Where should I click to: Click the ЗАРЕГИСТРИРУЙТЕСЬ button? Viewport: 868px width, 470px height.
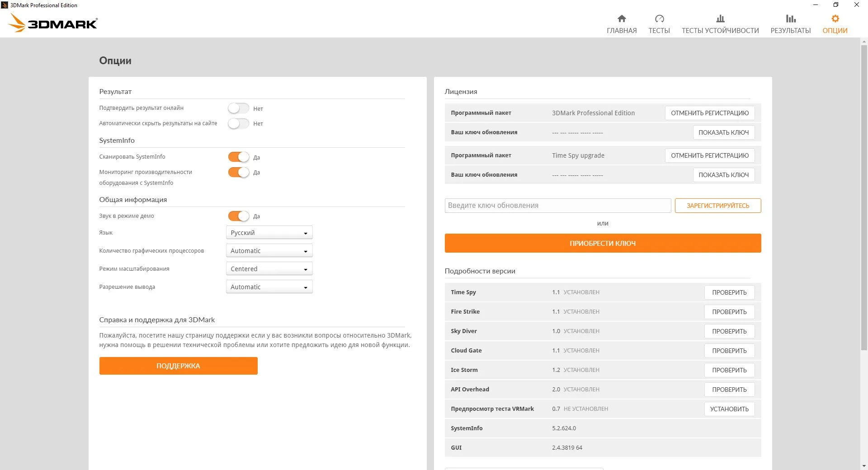point(718,206)
